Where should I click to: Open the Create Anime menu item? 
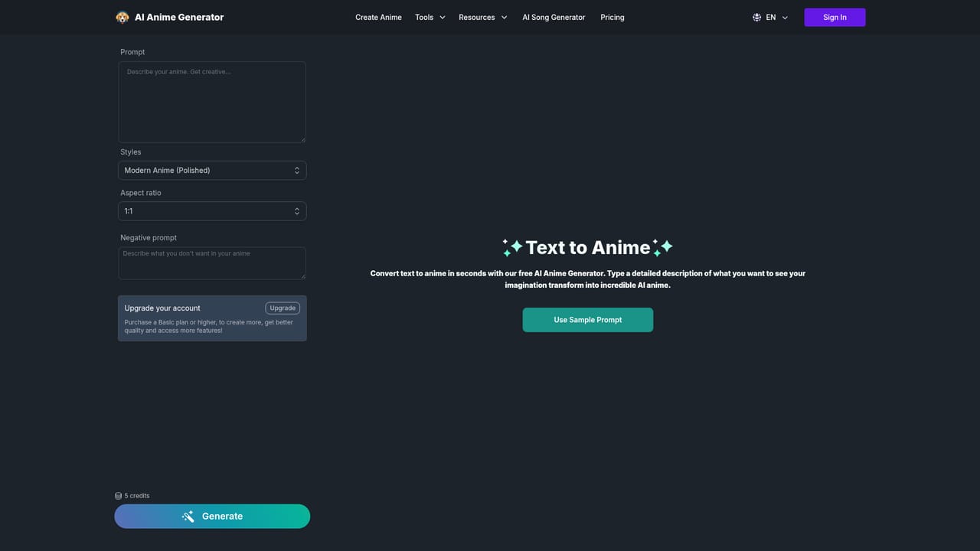[x=378, y=17]
